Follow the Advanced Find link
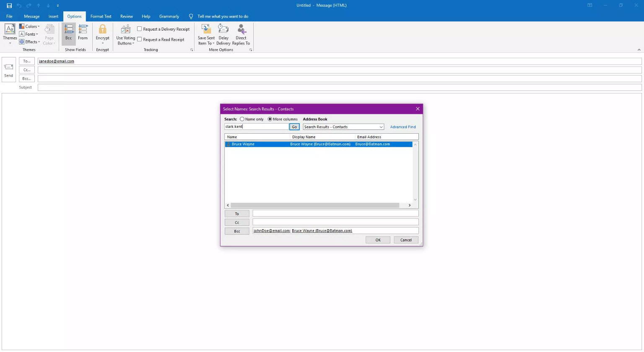The width and height of the screenshot is (644, 352). tap(402, 127)
